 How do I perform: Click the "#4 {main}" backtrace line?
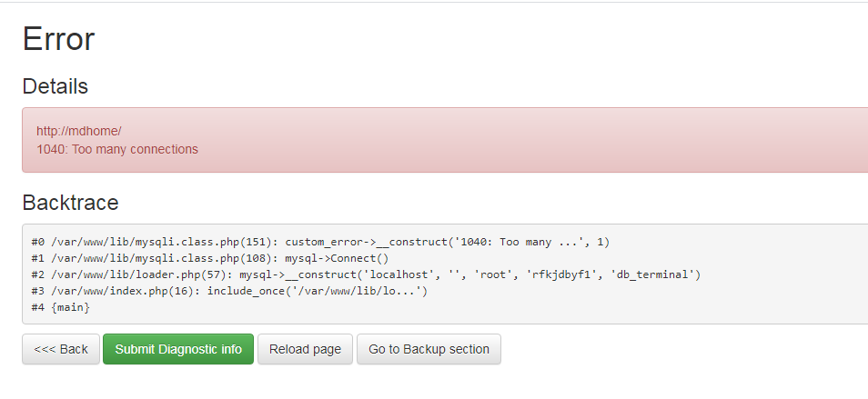[60, 307]
